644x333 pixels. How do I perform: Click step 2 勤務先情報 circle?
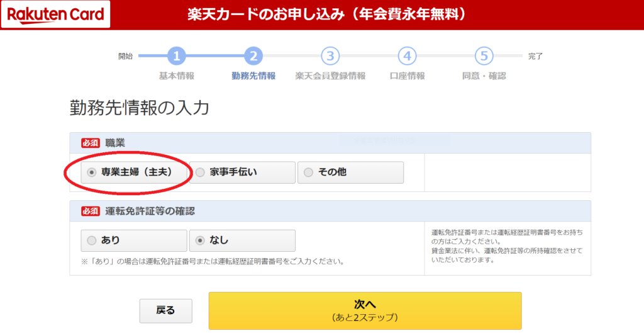tap(253, 56)
